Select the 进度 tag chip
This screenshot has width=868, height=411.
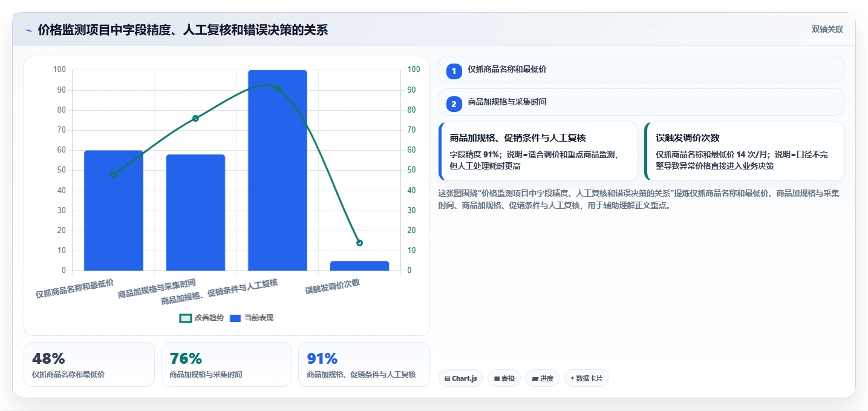(543, 378)
